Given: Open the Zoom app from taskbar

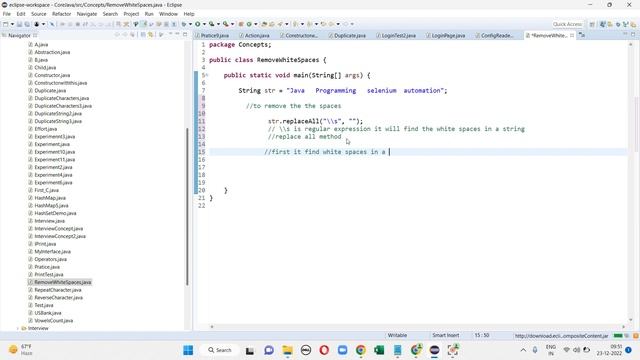Looking at the screenshot, I should click(342, 350).
